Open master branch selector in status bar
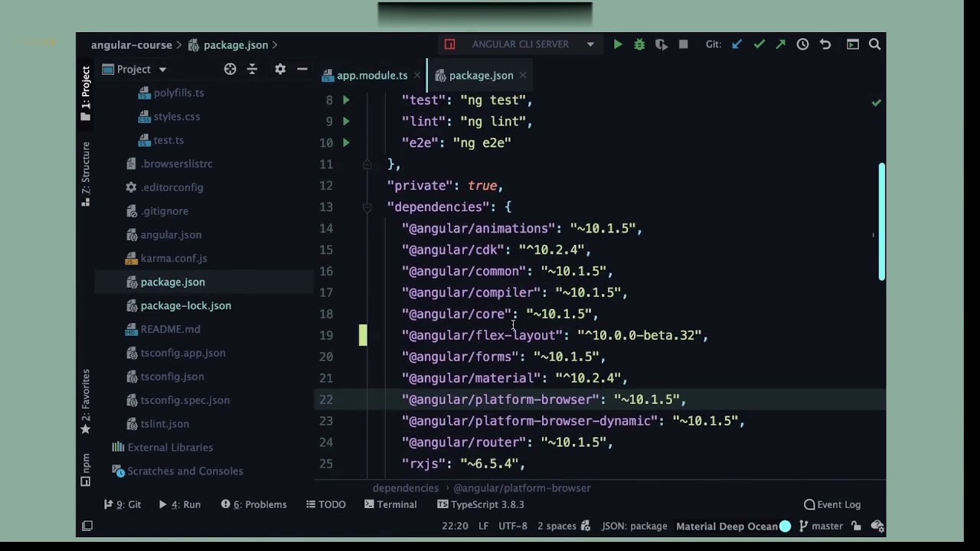This screenshot has width=980, height=551. click(821, 526)
